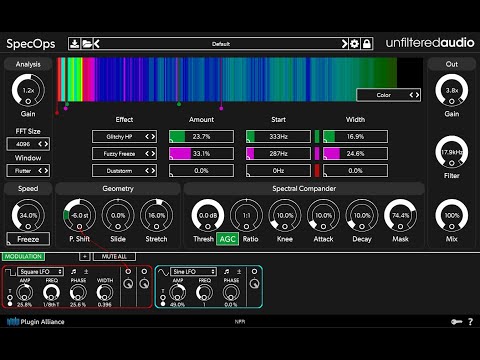Click the Sine LFO output patch circle

(x=254, y=272)
